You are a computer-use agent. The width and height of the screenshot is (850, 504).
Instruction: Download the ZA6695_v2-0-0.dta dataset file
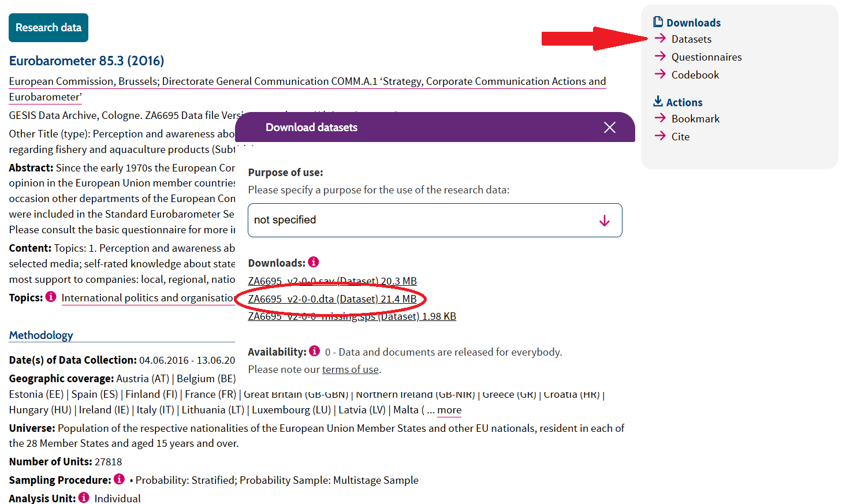point(332,299)
